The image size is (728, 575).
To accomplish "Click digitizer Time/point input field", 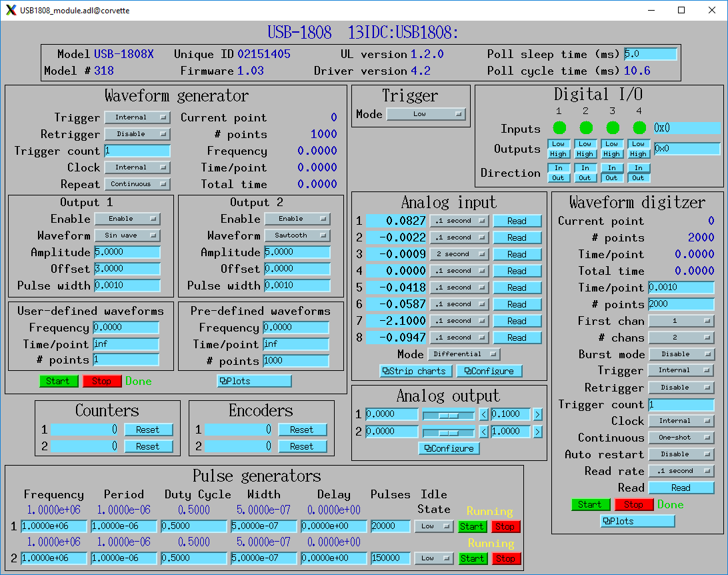I will [681, 287].
